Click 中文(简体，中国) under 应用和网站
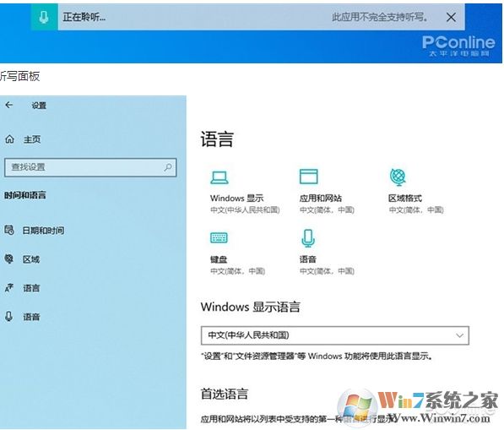 point(327,210)
